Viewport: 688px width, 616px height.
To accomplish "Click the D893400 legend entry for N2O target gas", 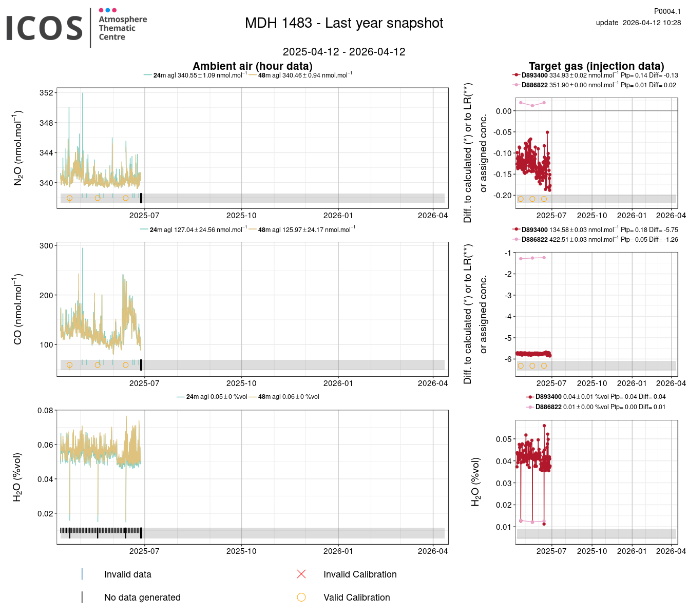I will [x=534, y=75].
